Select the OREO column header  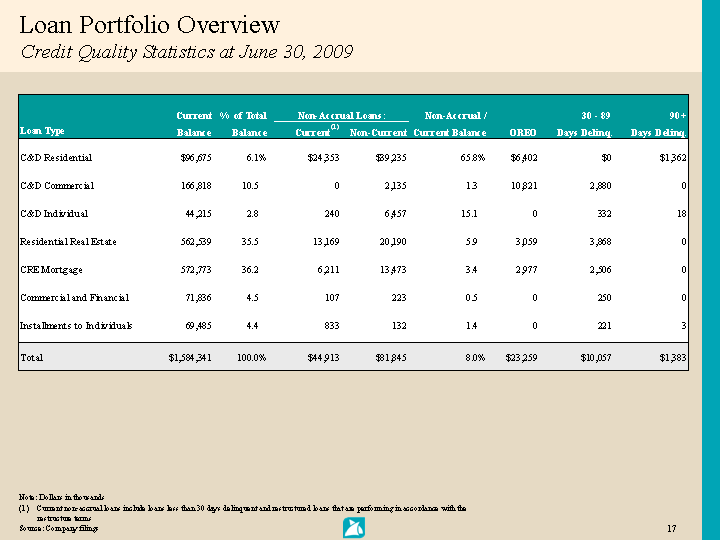[x=522, y=132]
